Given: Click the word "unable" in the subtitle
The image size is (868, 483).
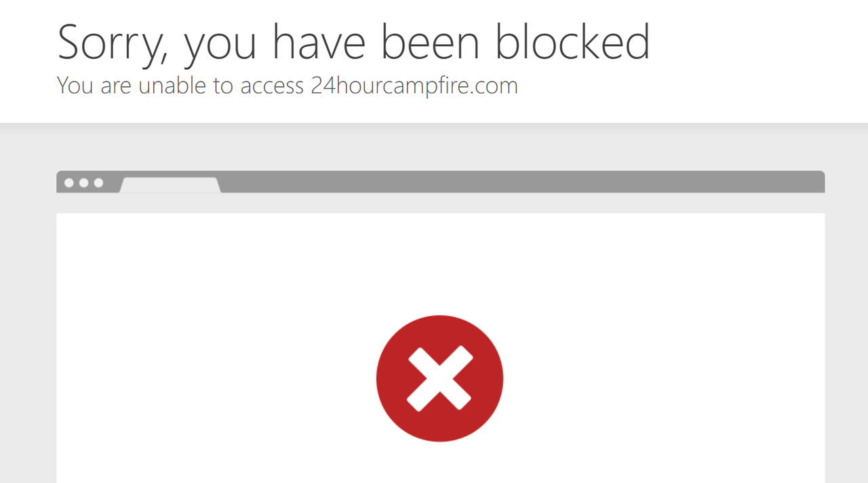Looking at the screenshot, I should pyautogui.click(x=169, y=85).
